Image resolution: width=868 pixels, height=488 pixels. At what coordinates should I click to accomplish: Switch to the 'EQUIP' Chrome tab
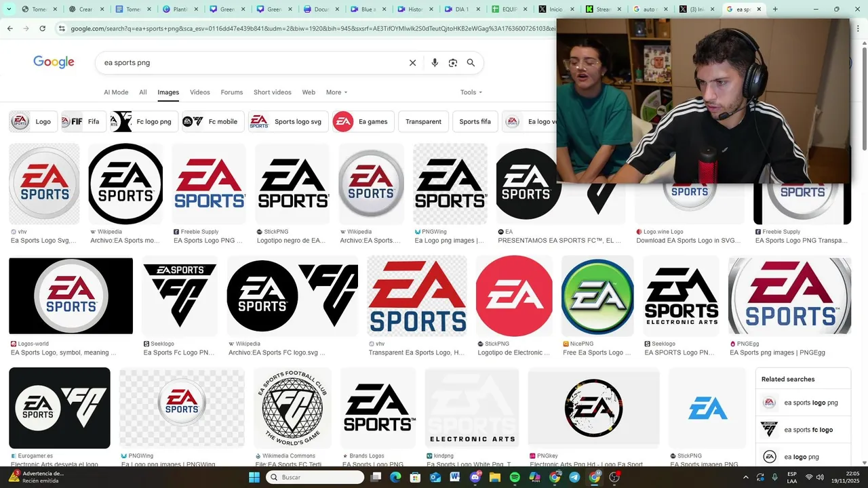(x=509, y=9)
